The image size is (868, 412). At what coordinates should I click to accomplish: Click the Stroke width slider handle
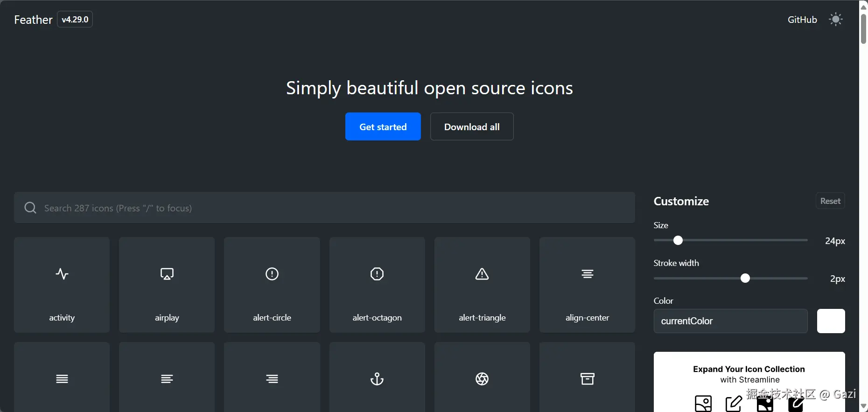pos(745,278)
